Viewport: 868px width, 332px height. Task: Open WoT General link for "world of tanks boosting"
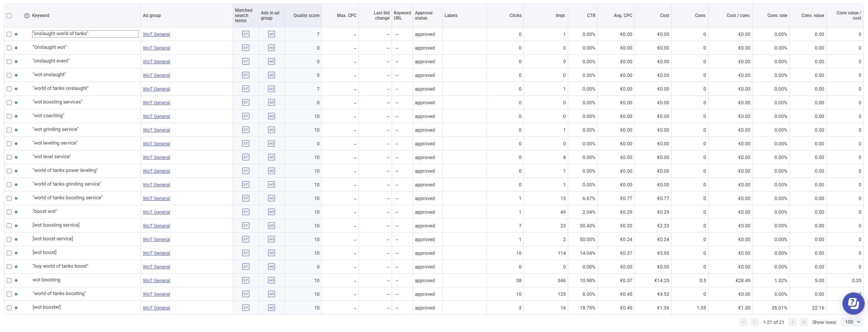[x=156, y=294]
